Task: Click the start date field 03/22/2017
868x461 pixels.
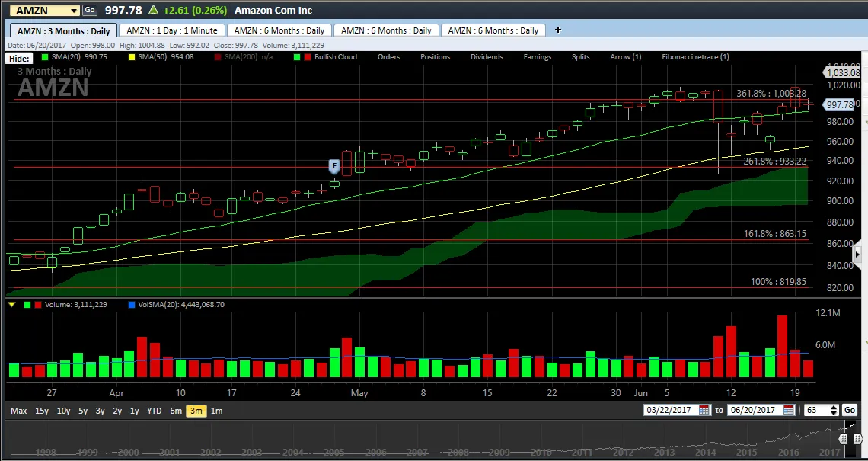Action: pyautogui.click(x=671, y=410)
